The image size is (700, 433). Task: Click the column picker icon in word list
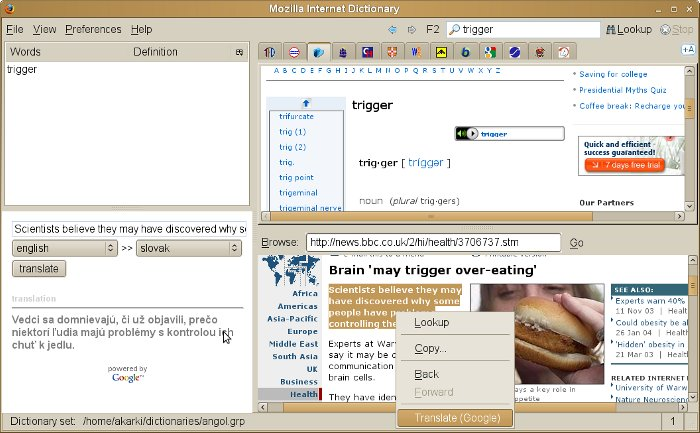coord(239,52)
